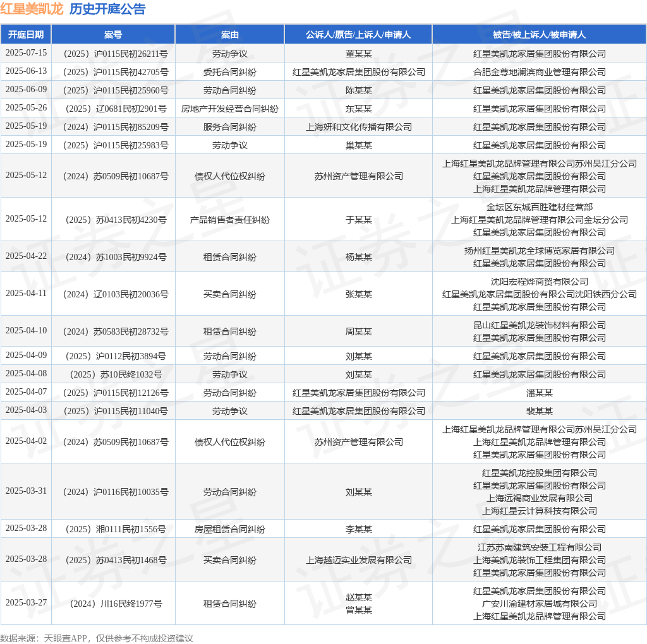647x644 pixels.
Task: Click the 案号 column header
Action: [113, 35]
